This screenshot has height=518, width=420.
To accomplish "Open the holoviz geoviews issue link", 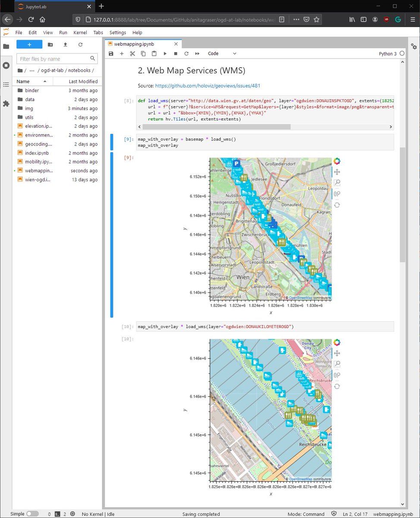I will (x=207, y=86).
